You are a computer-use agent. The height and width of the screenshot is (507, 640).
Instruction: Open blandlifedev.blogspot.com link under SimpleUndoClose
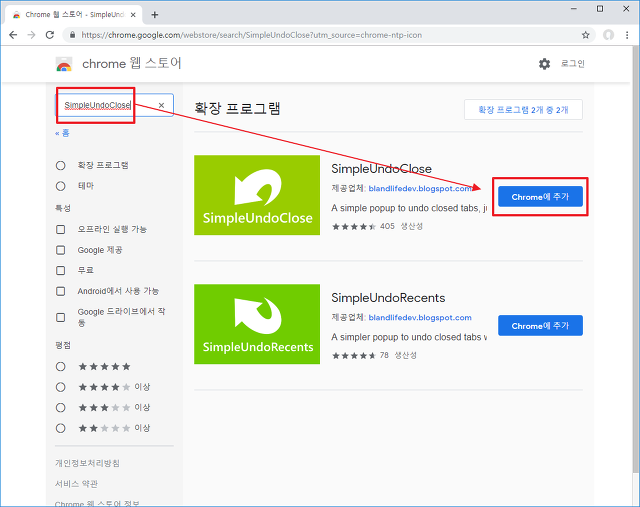pos(420,189)
